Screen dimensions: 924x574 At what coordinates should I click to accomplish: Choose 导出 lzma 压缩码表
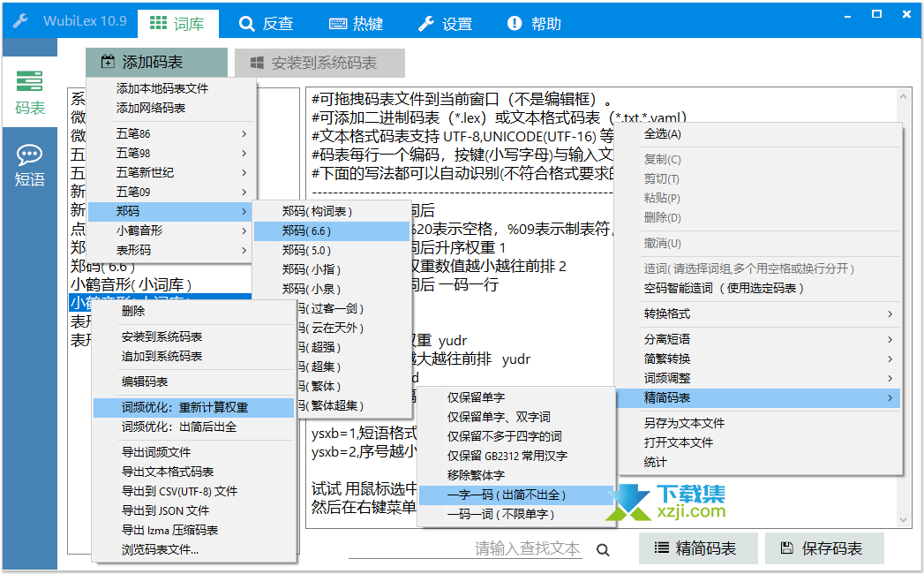[192, 531]
